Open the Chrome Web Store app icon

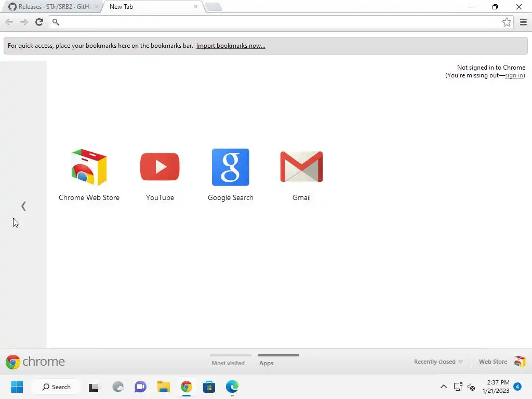pyautogui.click(x=89, y=167)
